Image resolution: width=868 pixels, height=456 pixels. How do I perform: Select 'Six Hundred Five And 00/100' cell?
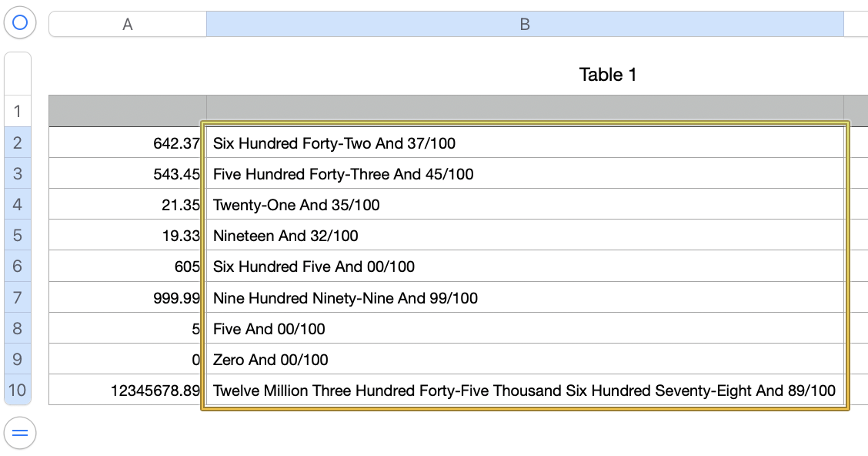525,267
